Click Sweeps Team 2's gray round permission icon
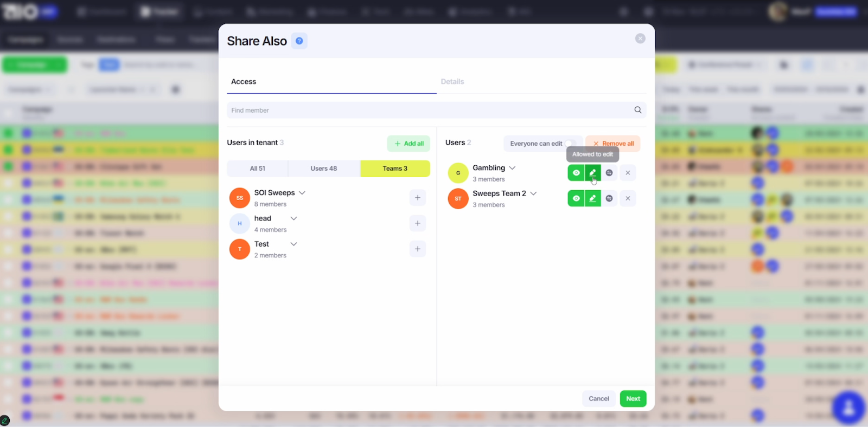This screenshot has height=427, width=868. [x=609, y=198]
